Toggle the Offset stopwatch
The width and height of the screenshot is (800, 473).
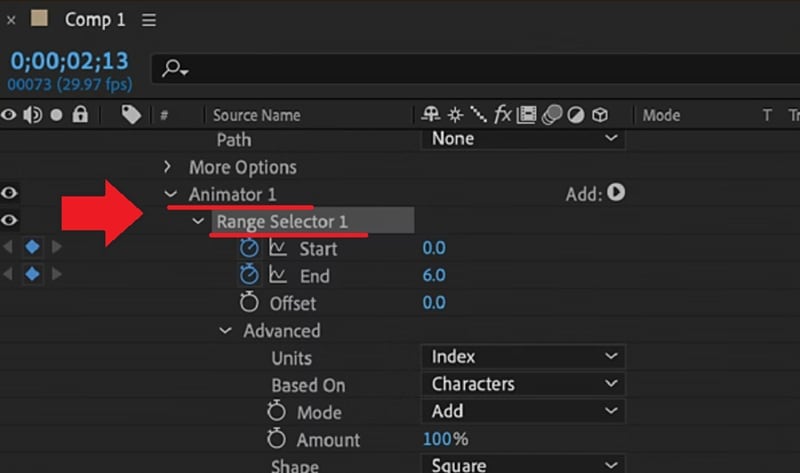[x=249, y=302]
